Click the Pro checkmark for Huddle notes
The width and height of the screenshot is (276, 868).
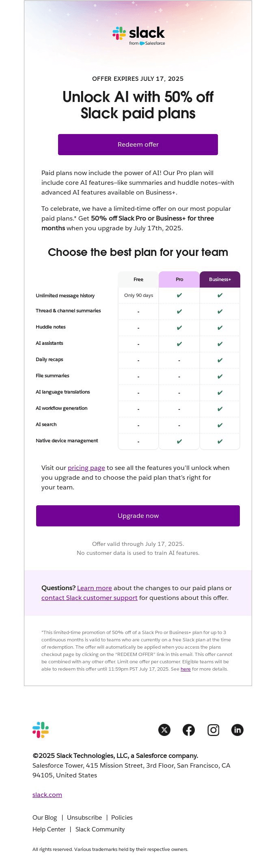(179, 327)
